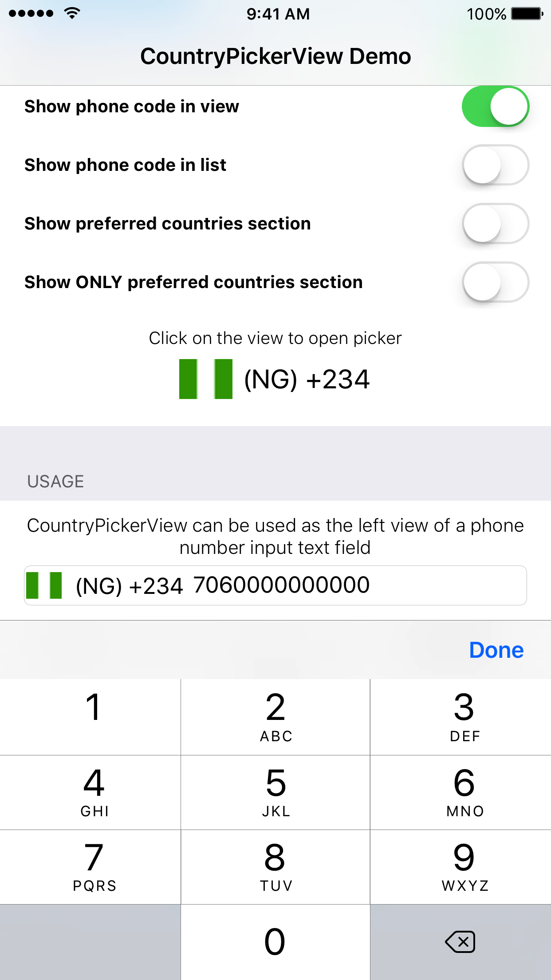Tap the small flag inside the phone field
Screen dimensions: 551x980
(44, 585)
